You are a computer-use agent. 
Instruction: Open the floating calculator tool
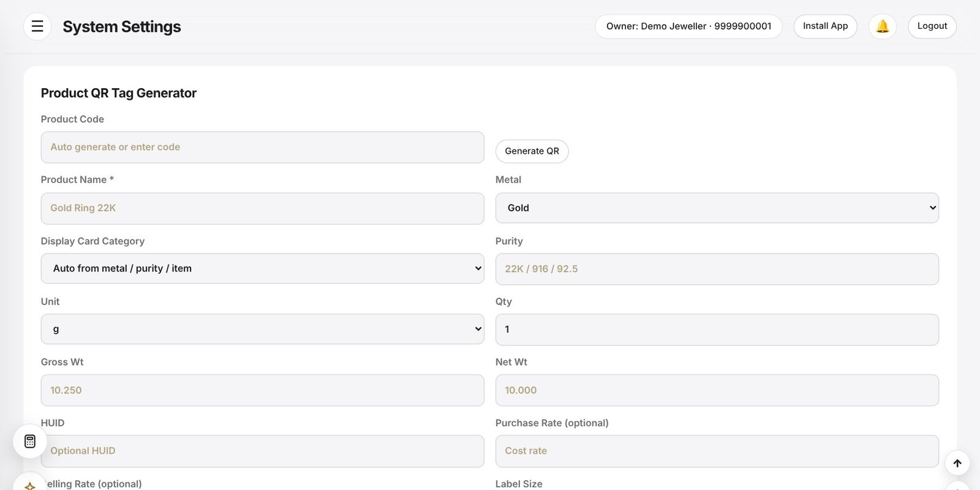point(30,441)
